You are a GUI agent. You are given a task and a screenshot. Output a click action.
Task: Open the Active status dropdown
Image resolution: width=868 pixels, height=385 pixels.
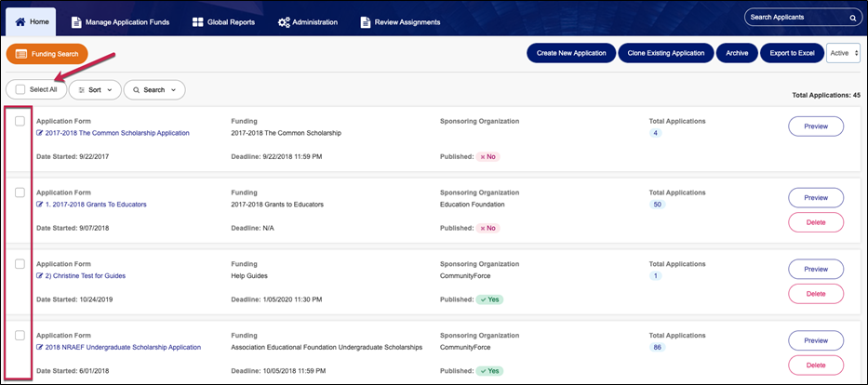click(x=843, y=54)
